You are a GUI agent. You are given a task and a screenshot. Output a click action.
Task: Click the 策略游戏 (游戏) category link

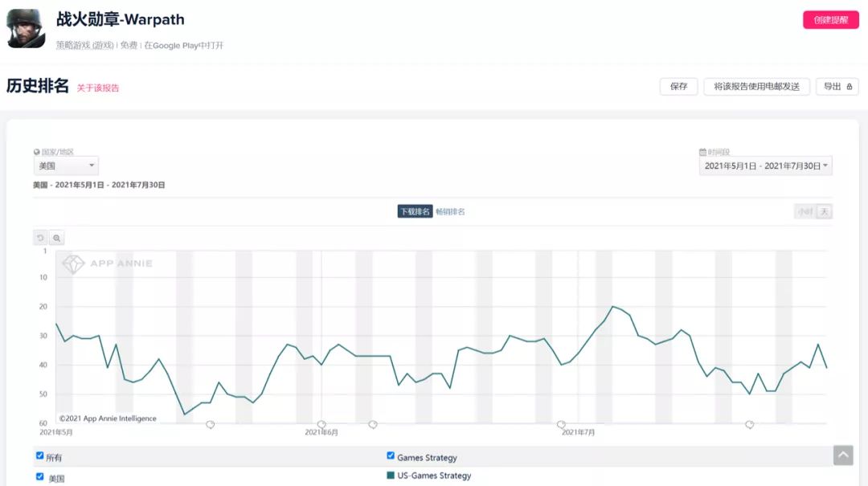(84, 46)
